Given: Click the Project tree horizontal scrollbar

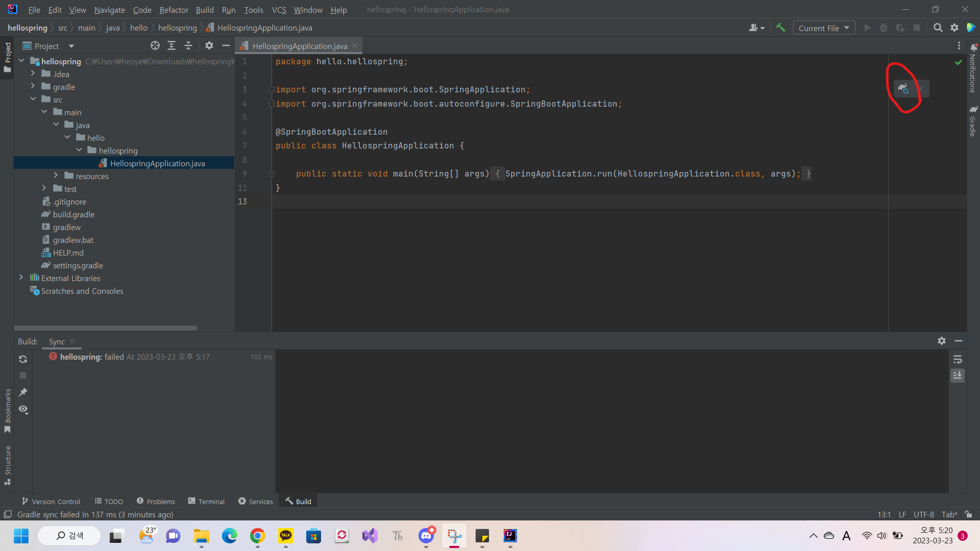Looking at the screenshot, I should [106, 328].
